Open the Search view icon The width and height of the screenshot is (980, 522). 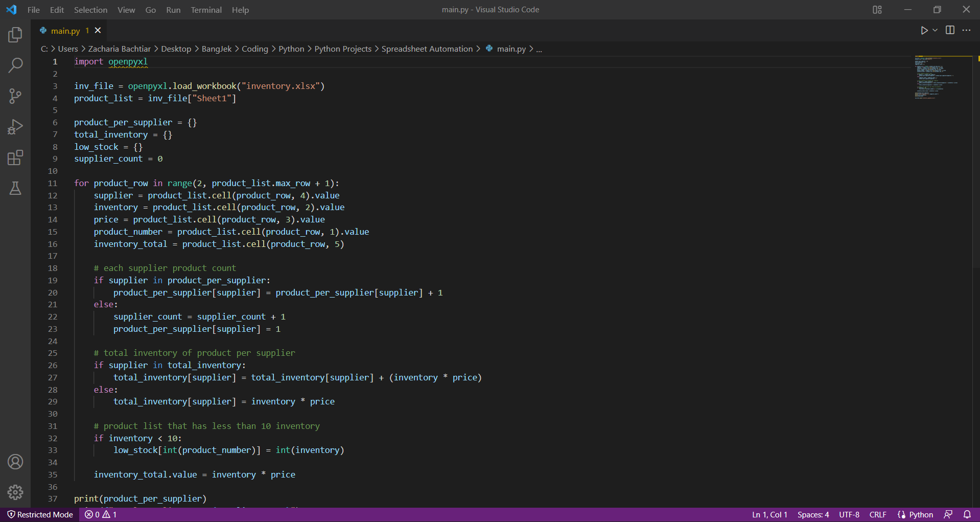click(15, 65)
